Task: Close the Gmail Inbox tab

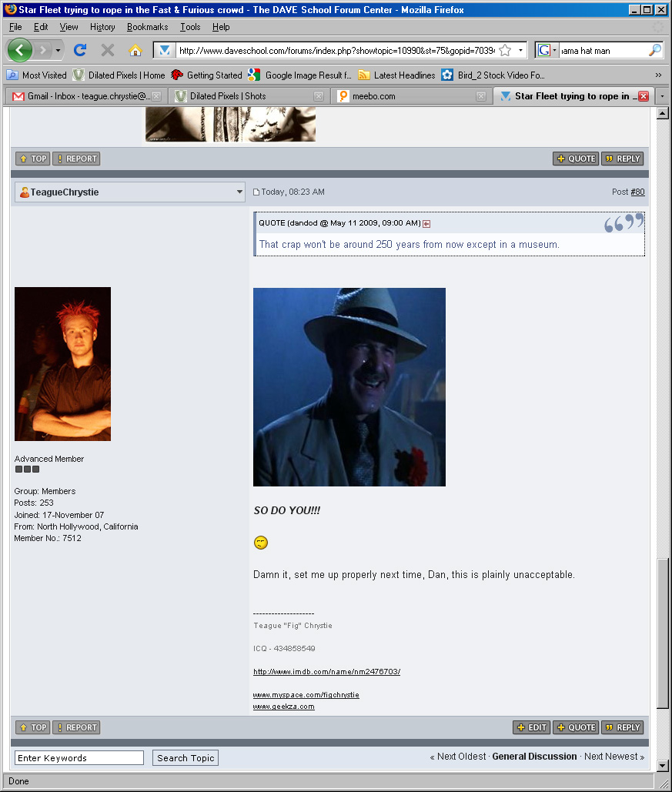Action: pos(156,96)
